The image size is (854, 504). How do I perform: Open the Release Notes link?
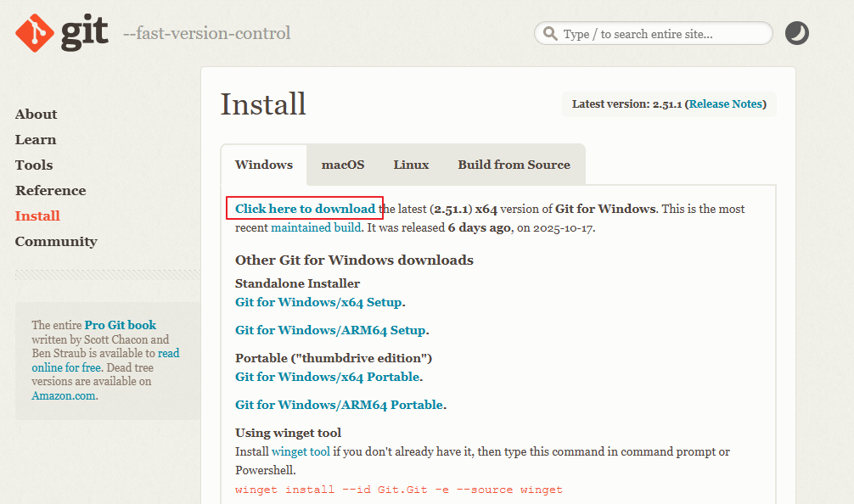(x=726, y=104)
